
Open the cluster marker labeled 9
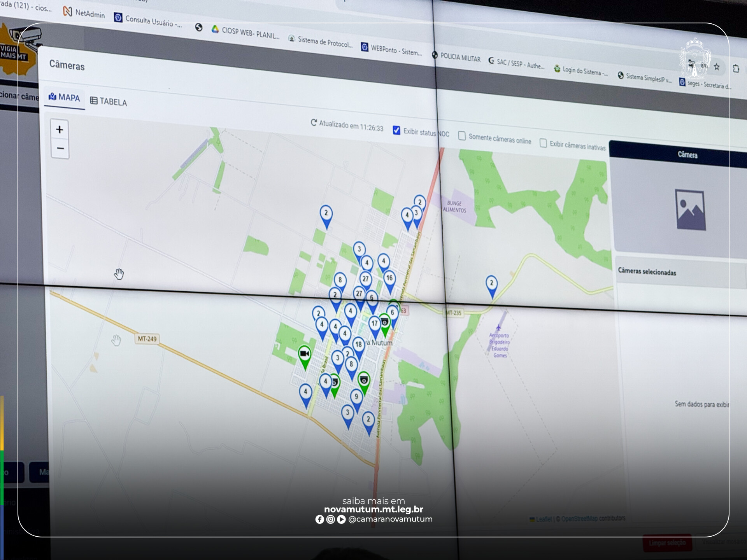coord(356,397)
